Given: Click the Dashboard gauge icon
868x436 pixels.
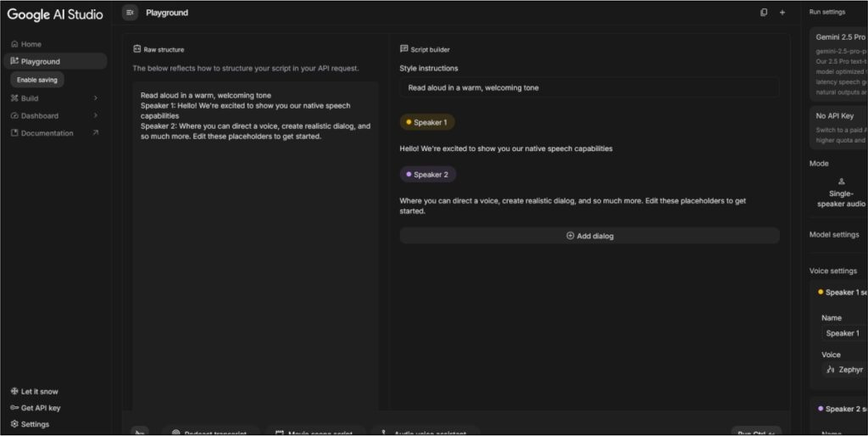Looking at the screenshot, I should click(14, 116).
